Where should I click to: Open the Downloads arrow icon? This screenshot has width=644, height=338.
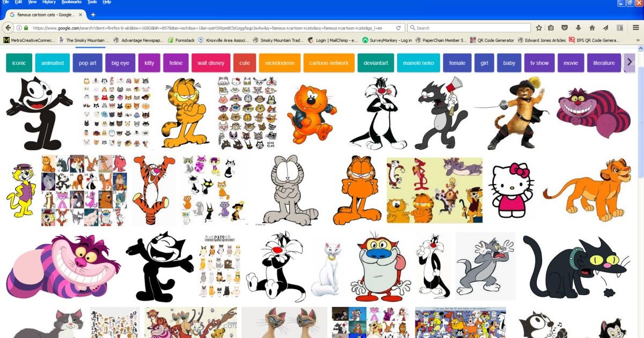[x=579, y=28]
